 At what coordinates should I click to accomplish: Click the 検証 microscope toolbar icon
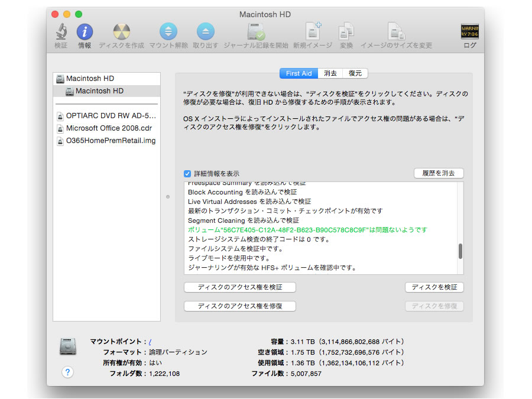(61, 32)
